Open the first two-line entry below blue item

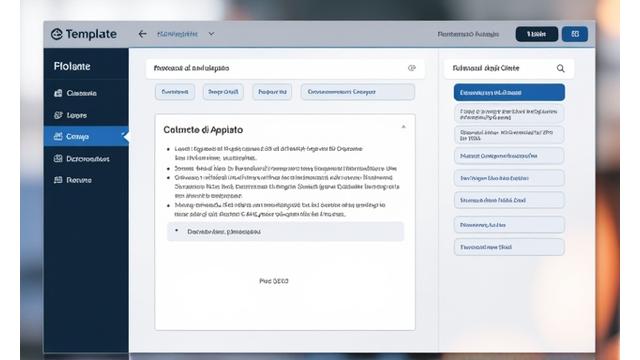[x=509, y=114]
